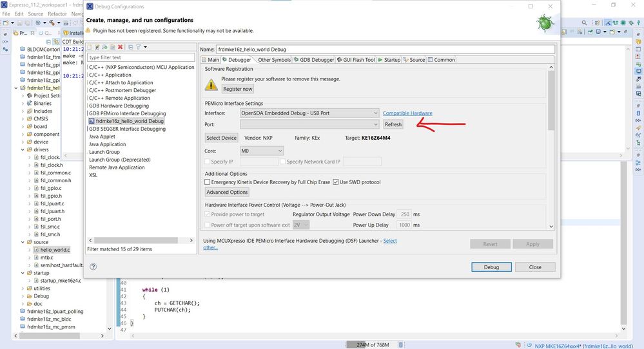This screenshot has width=644, height=349.
Task: Switch to the Develop perspective icon
Action: [x=607, y=23]
